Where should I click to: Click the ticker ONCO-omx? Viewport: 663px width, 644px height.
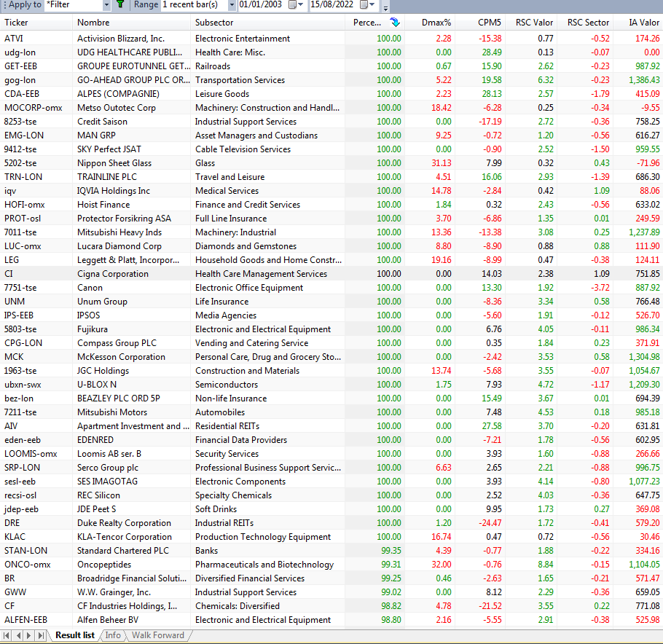(x=28, y=565)
